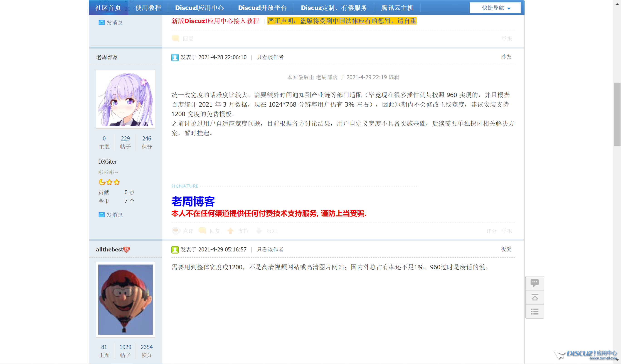Click scrollbar up arrow
This screenshot has height=364, width=621.
tap(617, 4)
